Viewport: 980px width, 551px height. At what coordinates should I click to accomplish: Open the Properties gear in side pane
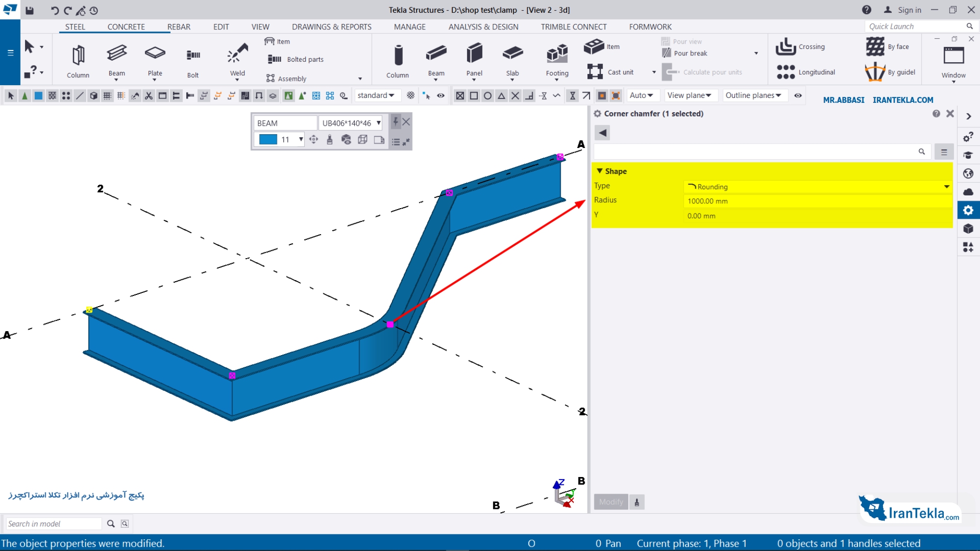click(968, 211)
